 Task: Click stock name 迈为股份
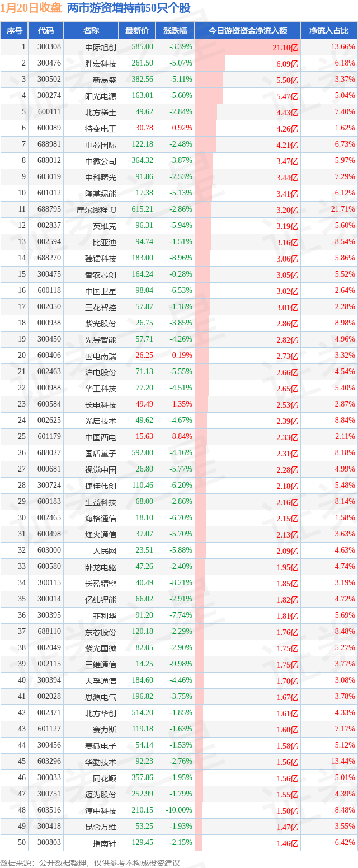pos(101,795)
